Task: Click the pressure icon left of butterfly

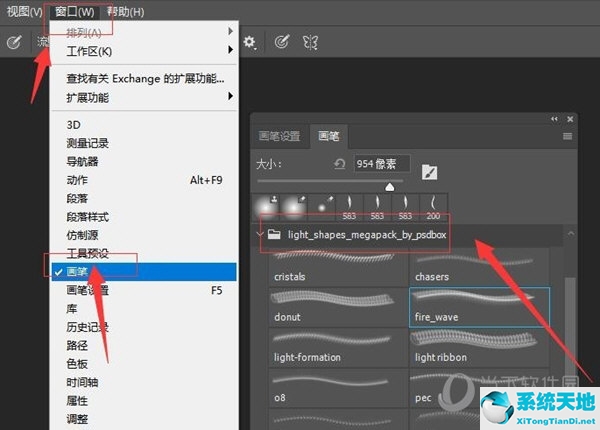Action: pyautogui.click(x=282, y=42)
